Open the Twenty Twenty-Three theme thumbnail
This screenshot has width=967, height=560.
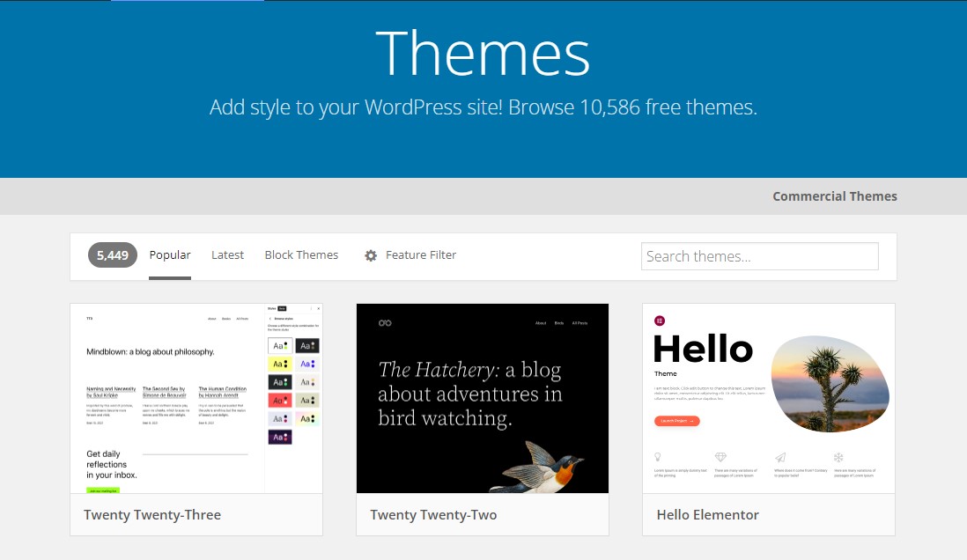[x=196, y=398]
